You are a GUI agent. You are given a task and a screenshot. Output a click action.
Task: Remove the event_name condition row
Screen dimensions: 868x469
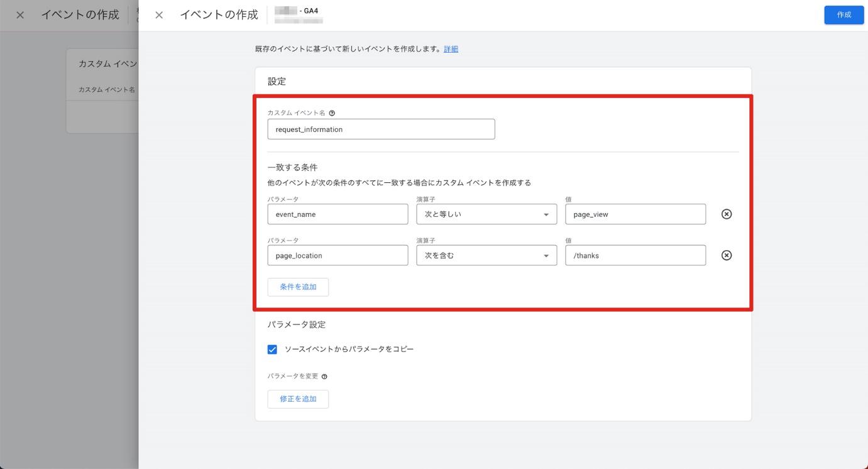click(727, 214)
